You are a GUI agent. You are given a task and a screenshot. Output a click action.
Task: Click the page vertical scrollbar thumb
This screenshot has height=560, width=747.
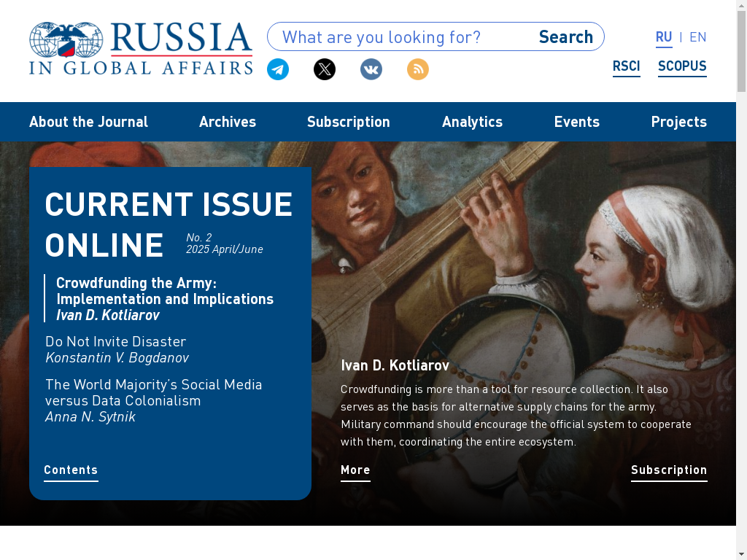pyautogui.click(x=741, y=50)
